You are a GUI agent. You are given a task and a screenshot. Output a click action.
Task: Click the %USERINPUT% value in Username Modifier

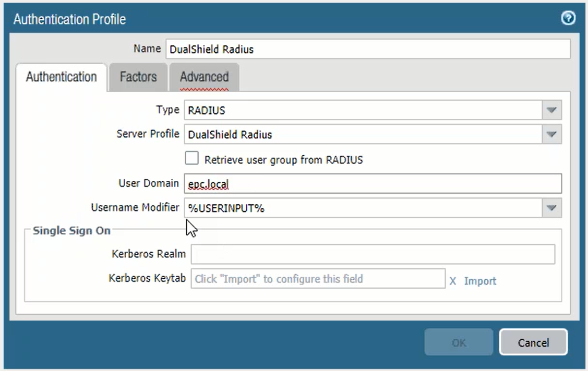click(226, 208)
